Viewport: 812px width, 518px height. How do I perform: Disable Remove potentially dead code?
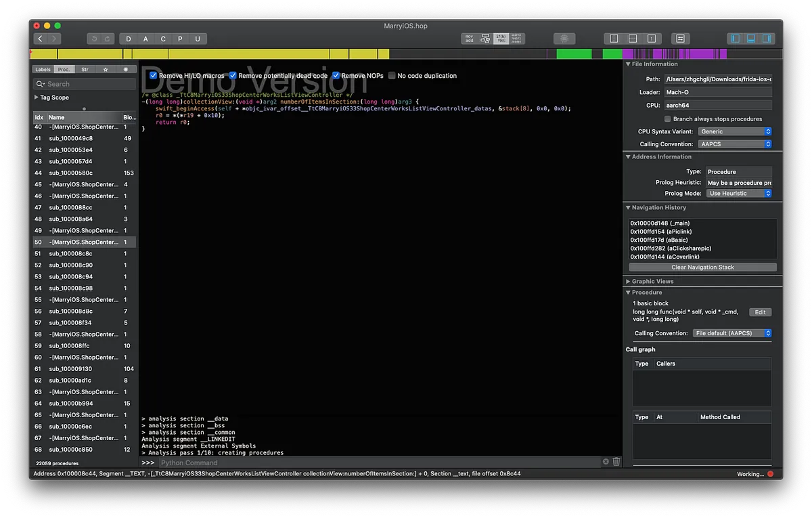(233, 76)
